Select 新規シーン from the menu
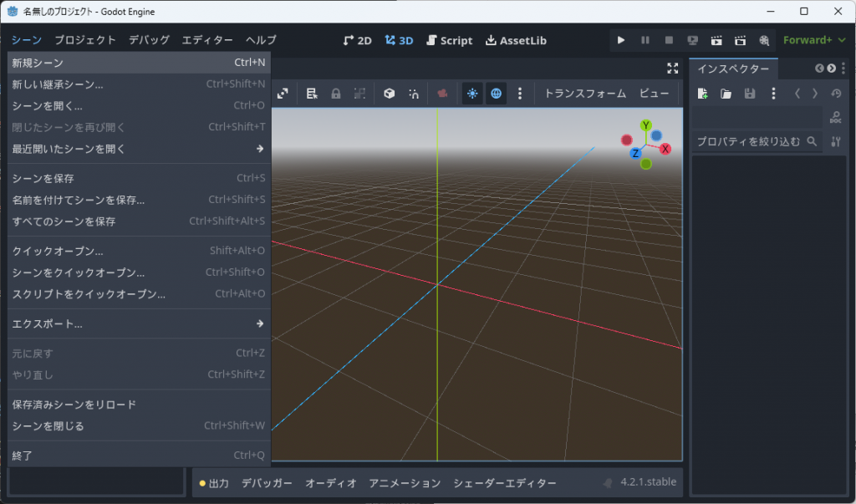 pos(139,63)
